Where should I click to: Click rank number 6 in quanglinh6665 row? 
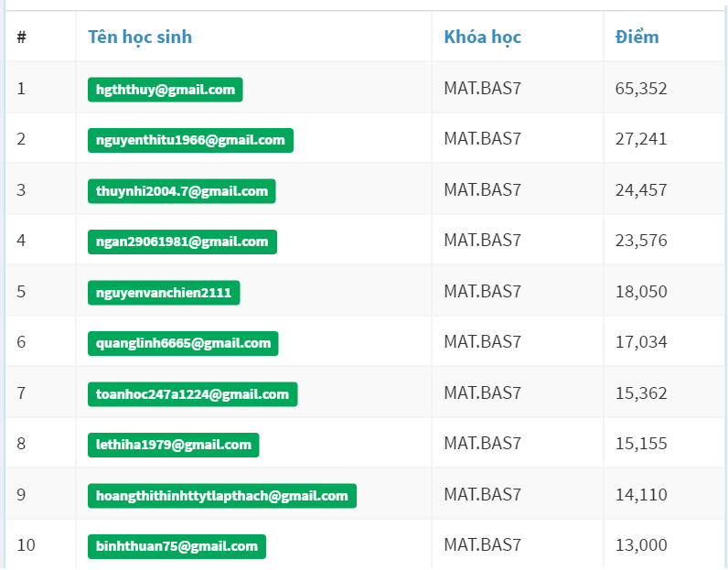tap(21, 342)
